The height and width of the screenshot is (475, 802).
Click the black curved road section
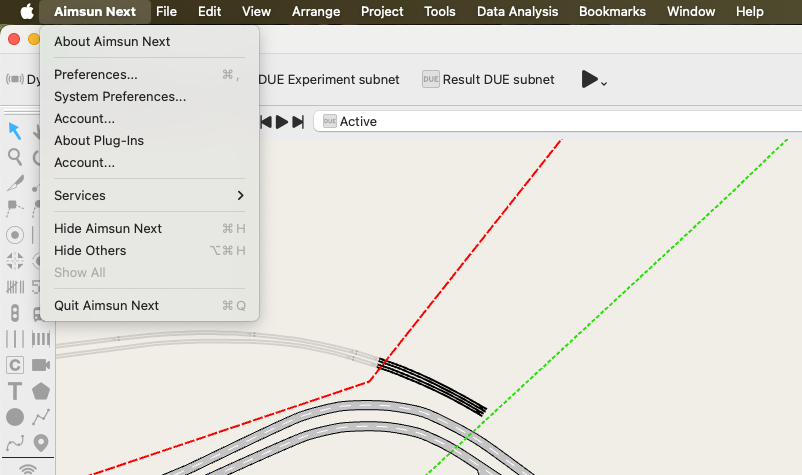pyautogui.click(x=434, y=386)
